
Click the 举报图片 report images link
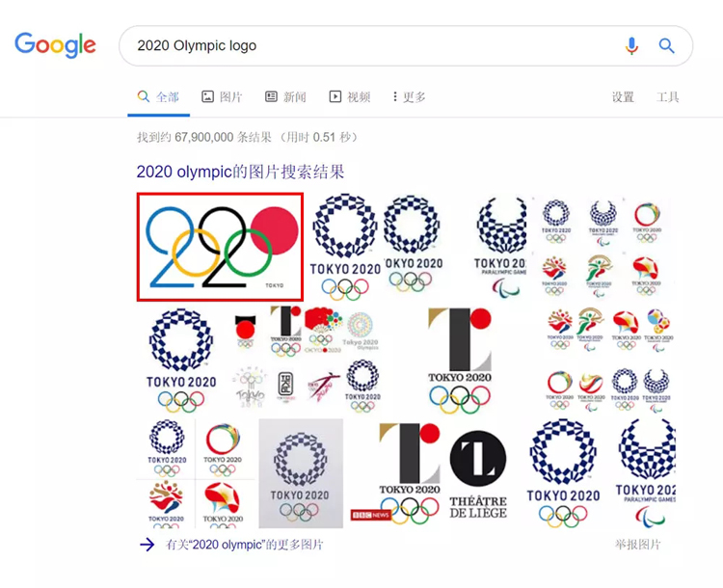638,545
